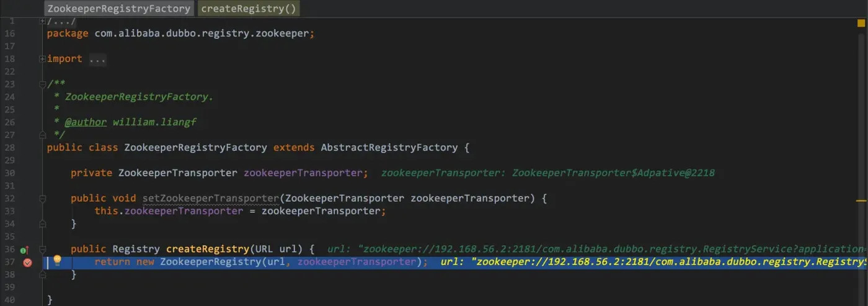Expand the folded header comment on line 1
Viewport: 868px width, 306px height.
pos(42,21)
